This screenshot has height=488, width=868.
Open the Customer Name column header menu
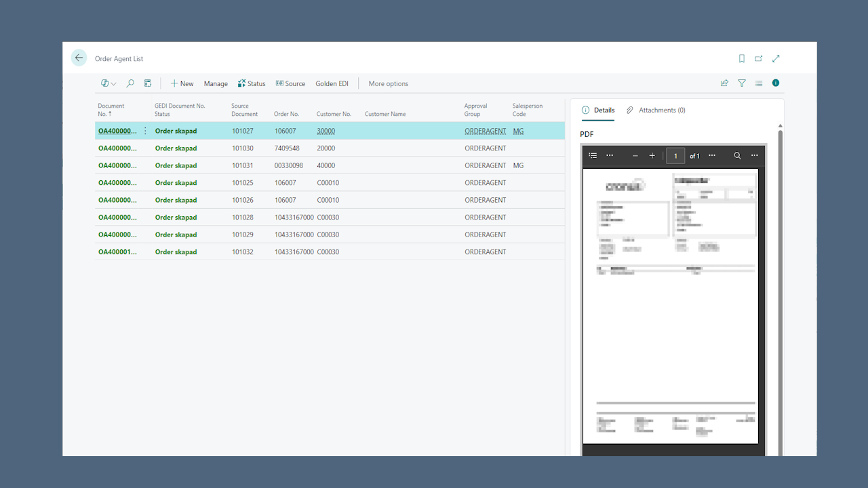pos(385,114)
